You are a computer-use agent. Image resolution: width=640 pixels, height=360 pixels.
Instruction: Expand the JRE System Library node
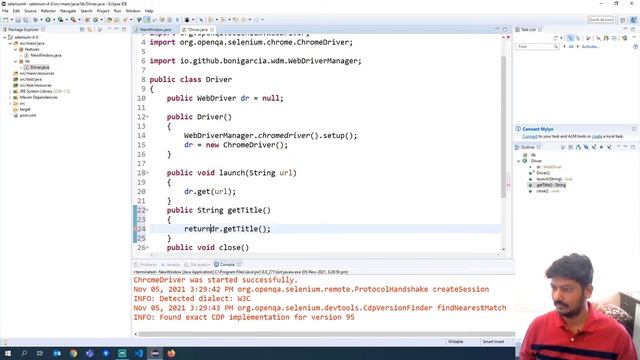11,91
